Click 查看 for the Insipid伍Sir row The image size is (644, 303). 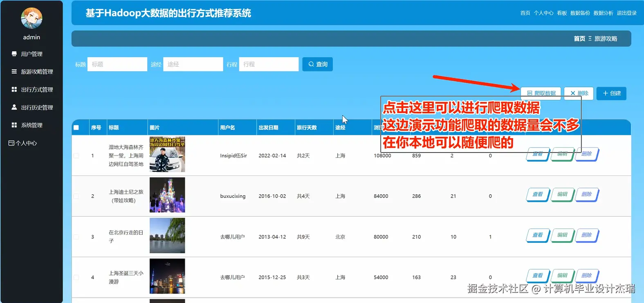coord(538,154)
